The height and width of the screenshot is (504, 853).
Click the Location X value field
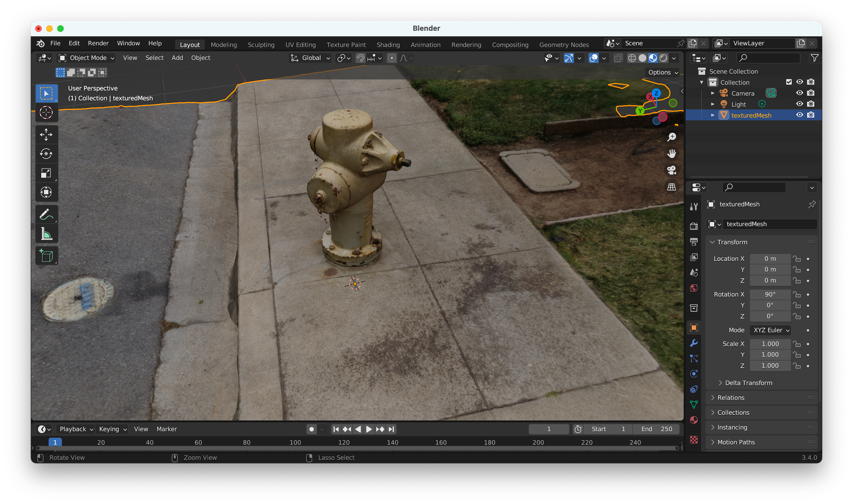(x=770, y=259)
